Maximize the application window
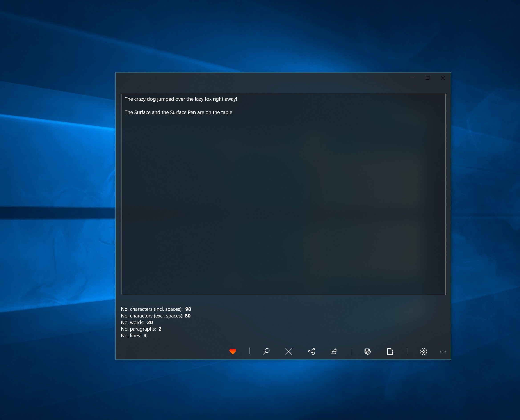 tap(428, 78)
